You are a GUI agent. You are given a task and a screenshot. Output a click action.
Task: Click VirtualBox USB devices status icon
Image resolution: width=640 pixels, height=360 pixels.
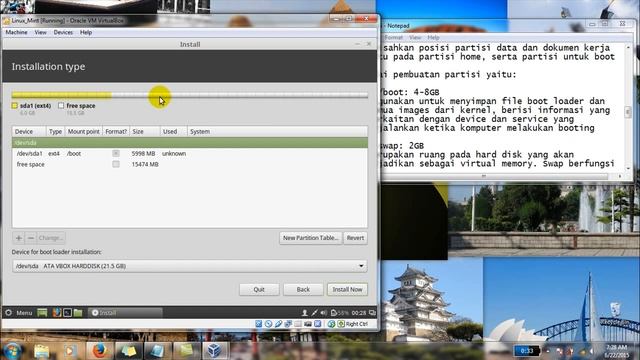pyautogui.click(x=278, y=324)
